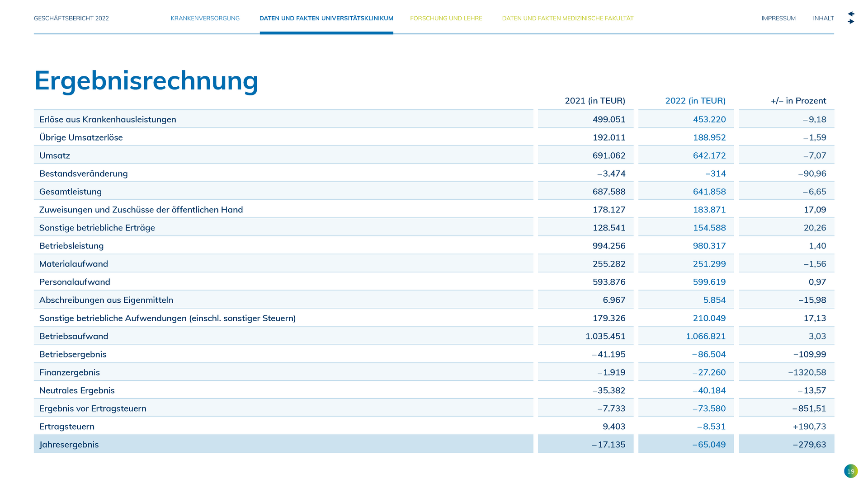
Task: Click the 2022 (in TEUR) column header
Action: pos(695,101)
